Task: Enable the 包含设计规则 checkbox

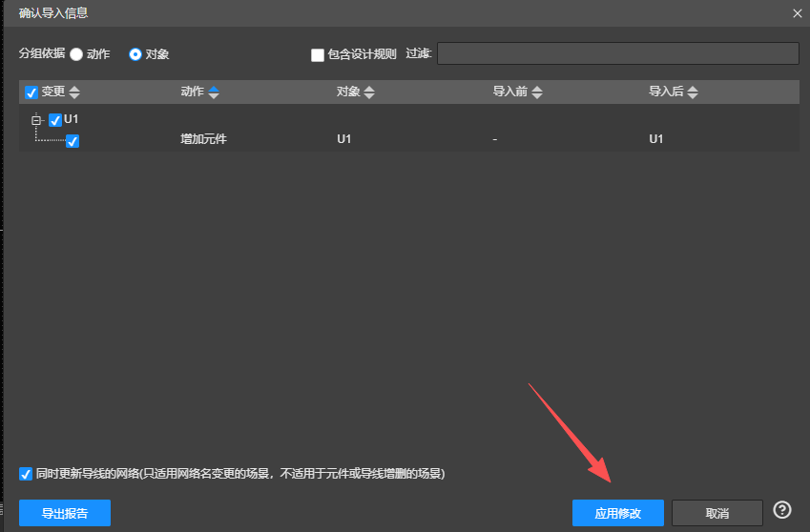Action: 318,54
